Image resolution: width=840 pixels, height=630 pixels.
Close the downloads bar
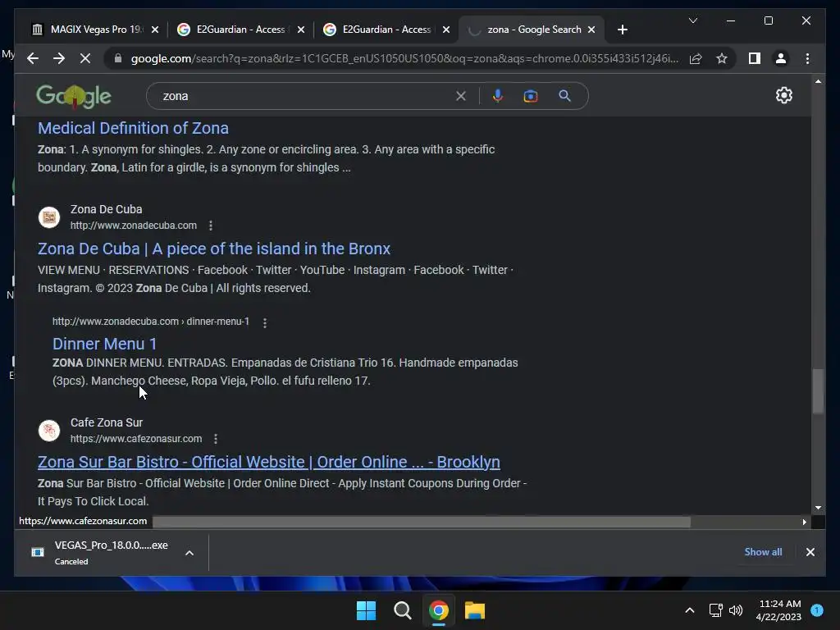click(810, 552)
